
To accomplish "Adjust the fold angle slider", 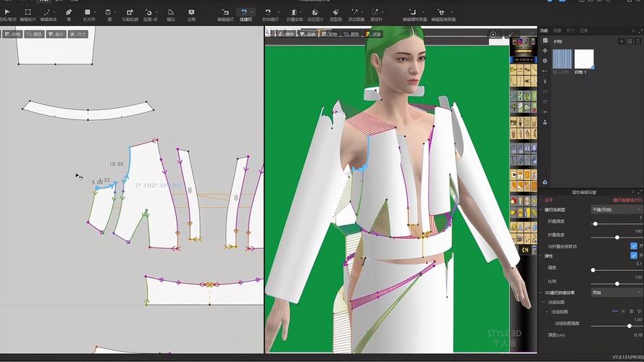I will 617,237.
